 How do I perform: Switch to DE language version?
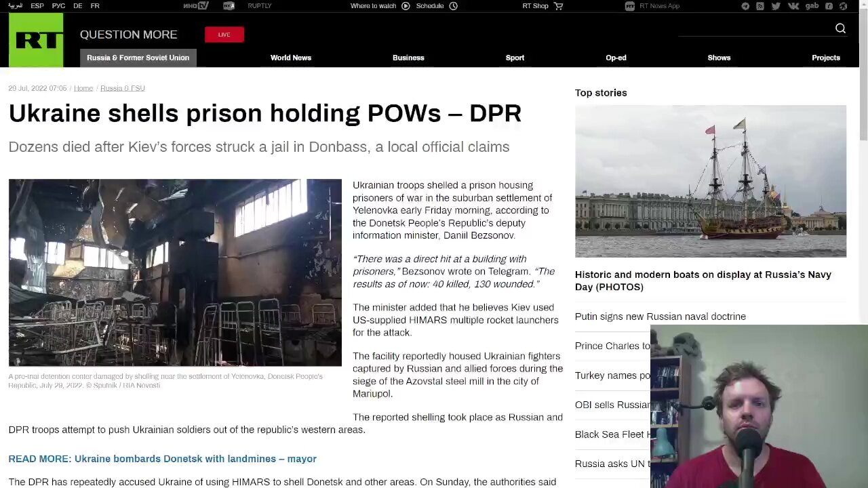tap(78, 6)
